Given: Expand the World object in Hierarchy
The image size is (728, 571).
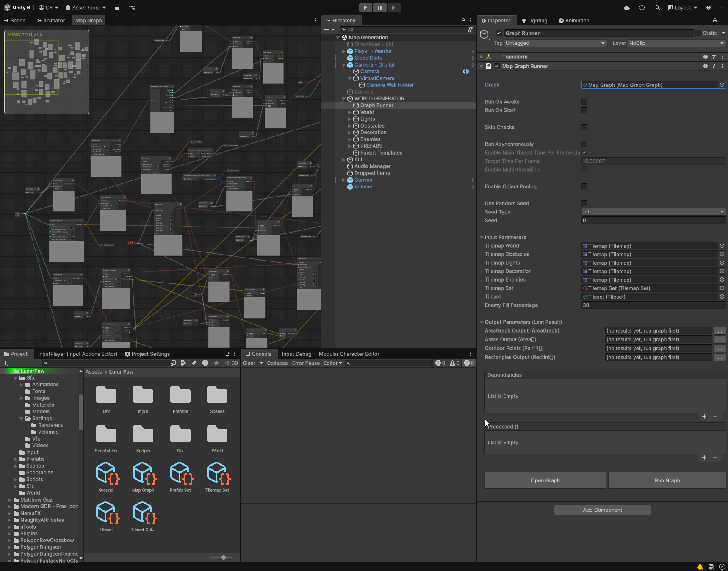Looking at the screenshot, I should pyautogui.click(x=350, y=112).
